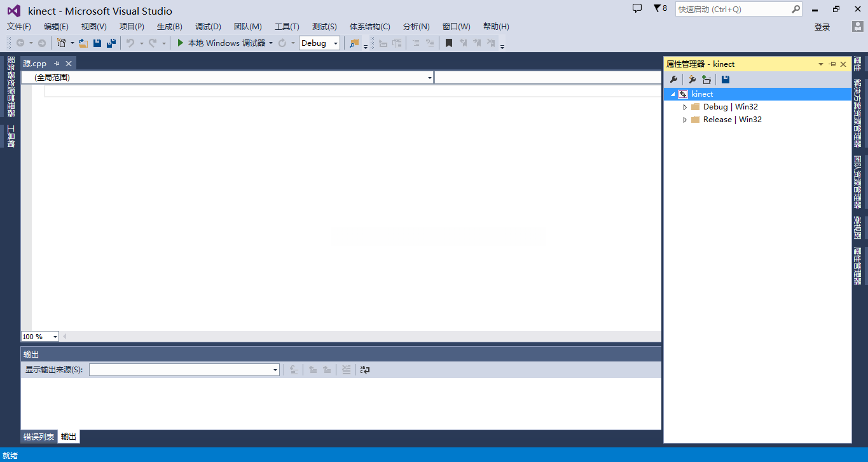Viewport: 868px width, 462px height.
Task: Click the Save All multi-disk icon
Action: coord(111,43)
